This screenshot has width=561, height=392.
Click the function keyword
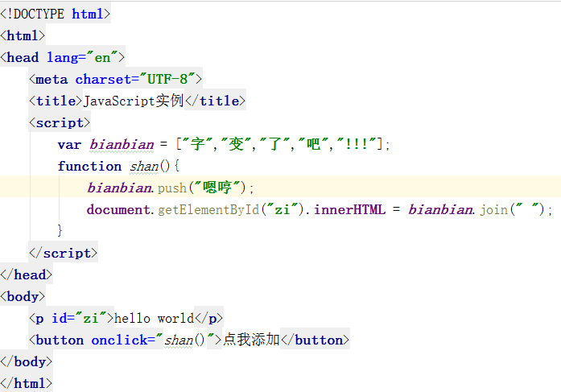89,166
